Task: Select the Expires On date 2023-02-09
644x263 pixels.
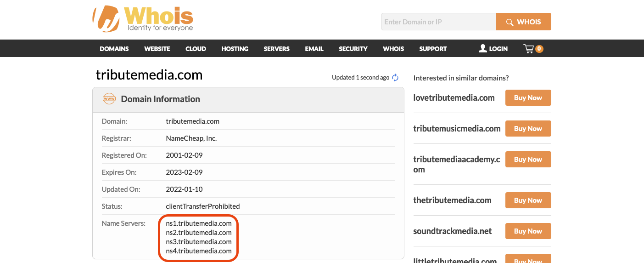Action: point(184,172)
